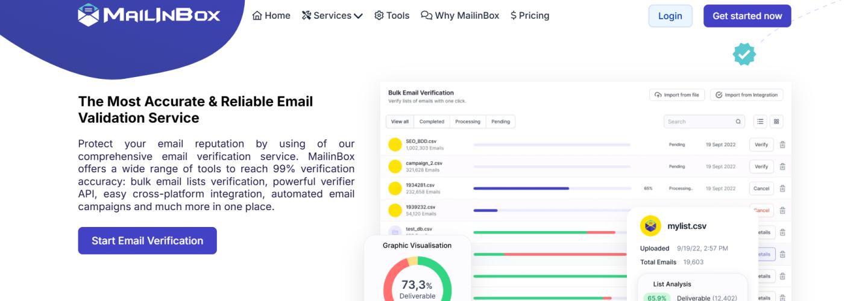
Task: Switch to list view icon
Action: pos(760,122)
